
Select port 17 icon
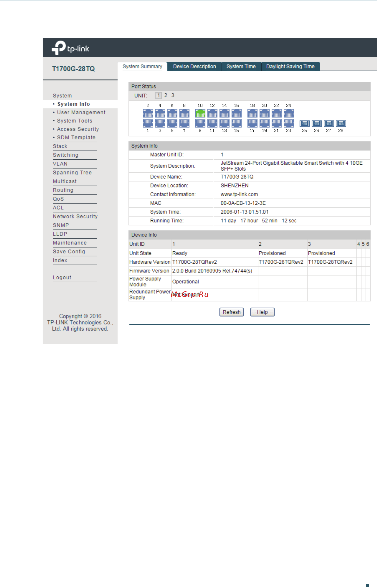252,123
